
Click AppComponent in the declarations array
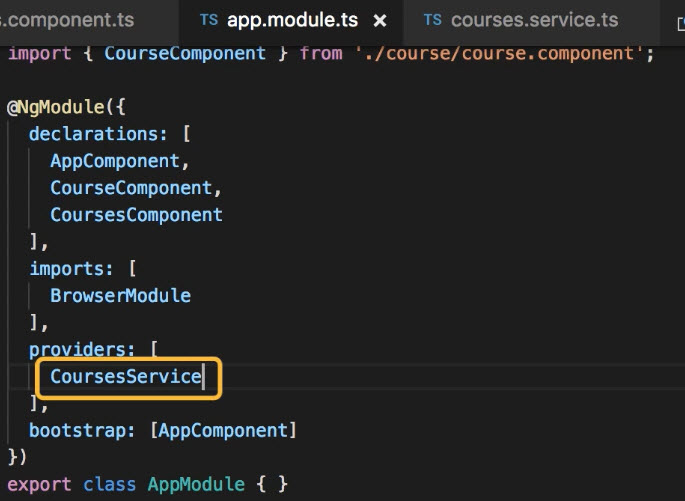coord(113,160)
